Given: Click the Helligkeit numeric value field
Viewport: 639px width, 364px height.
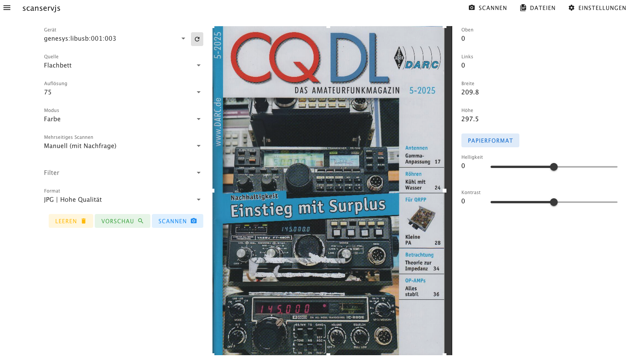Looking at the screenshot, I should (x=472, y=166).
